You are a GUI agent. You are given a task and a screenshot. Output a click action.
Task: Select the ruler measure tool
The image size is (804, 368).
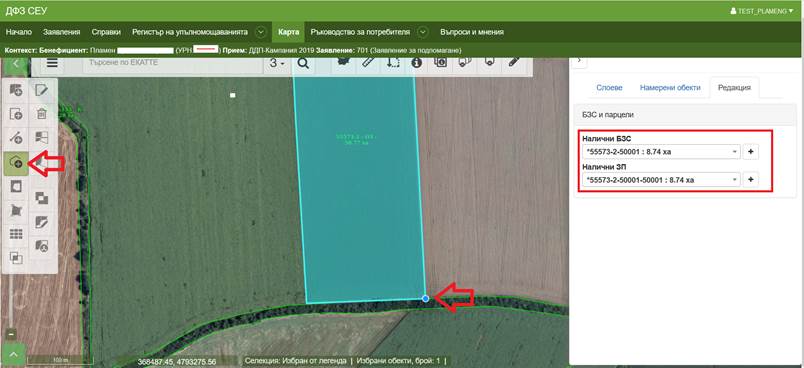tap(368, 63)
